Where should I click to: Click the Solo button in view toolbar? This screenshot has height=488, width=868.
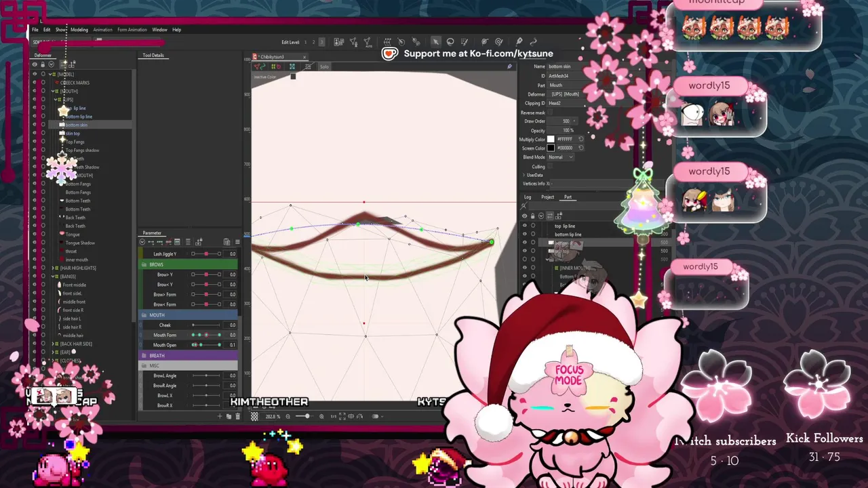click(324, 66)
